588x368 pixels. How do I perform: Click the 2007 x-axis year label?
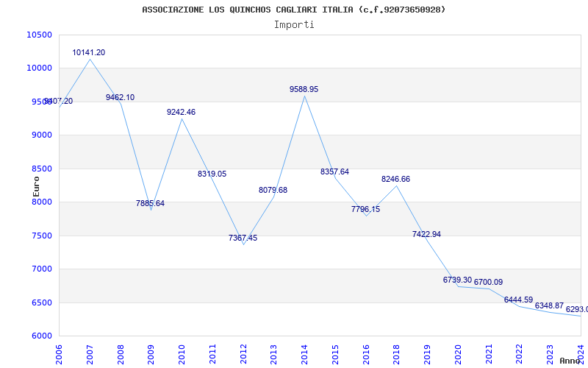pos(90,354)
